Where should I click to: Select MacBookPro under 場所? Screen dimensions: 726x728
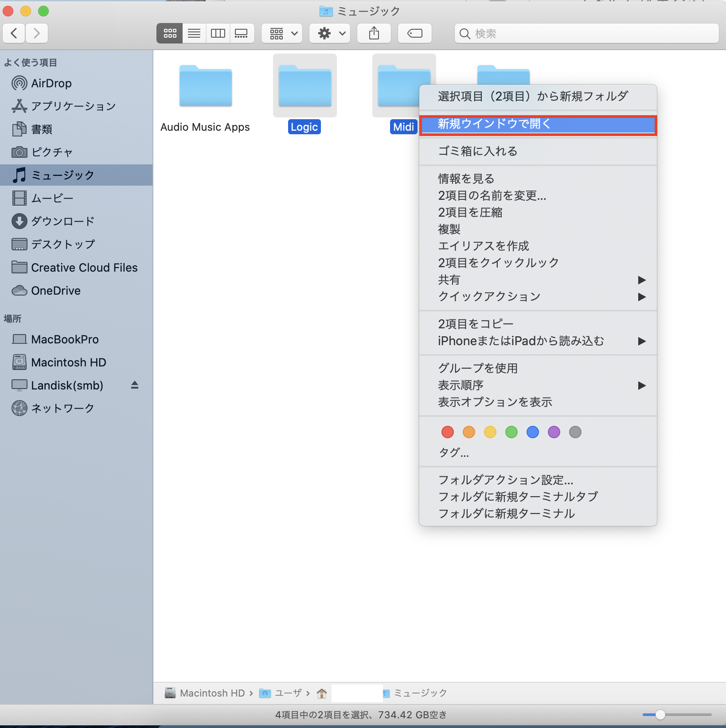tap(76, 339)
